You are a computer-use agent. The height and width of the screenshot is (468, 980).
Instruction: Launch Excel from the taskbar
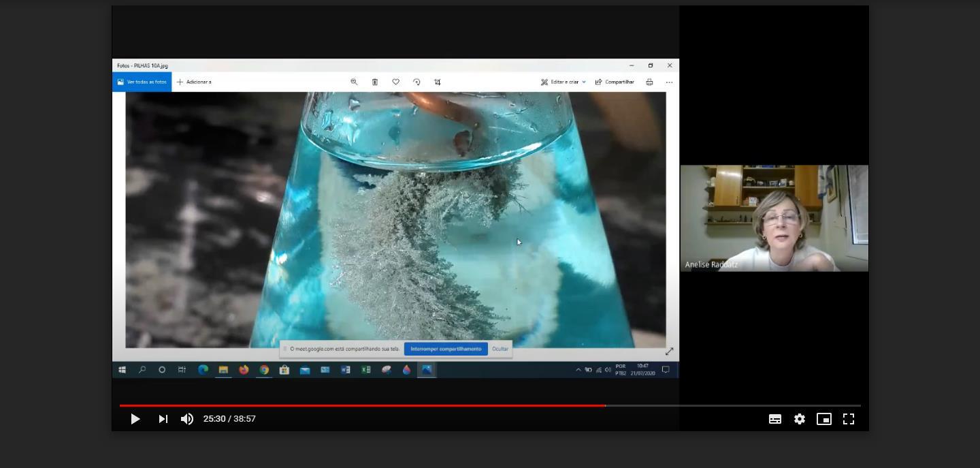pyautogui.click(x=366, y=369)
